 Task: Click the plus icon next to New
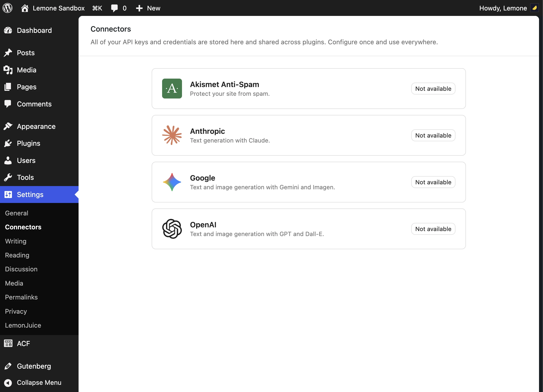point(139,8)
